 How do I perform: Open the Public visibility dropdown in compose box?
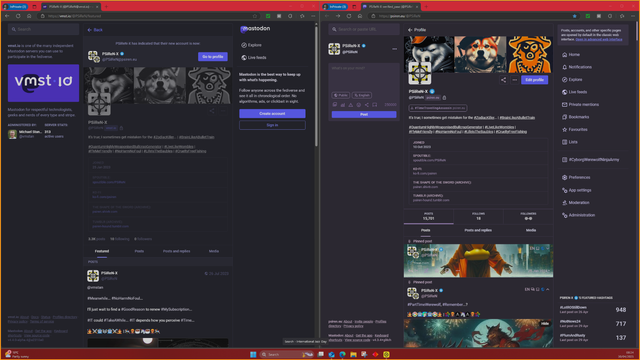click(341, 95)
